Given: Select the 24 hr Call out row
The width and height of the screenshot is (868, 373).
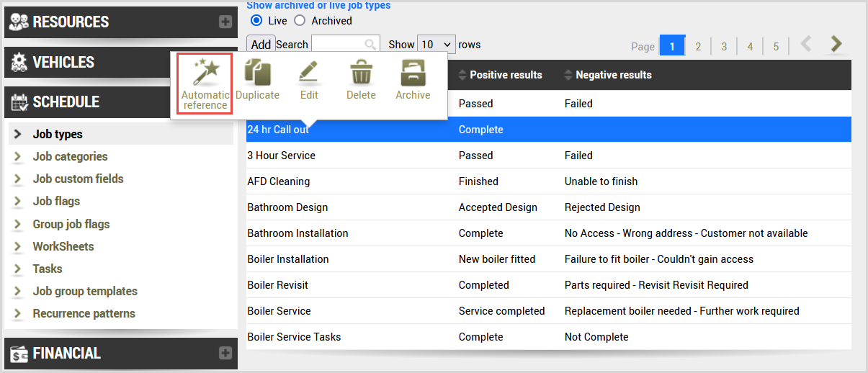Looking at the screenshot, I should pyautogui.click(x=550, y=130).
